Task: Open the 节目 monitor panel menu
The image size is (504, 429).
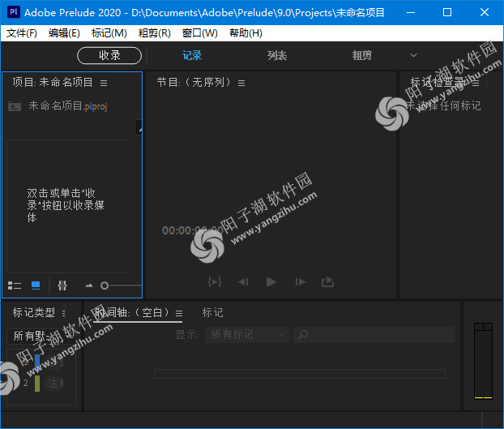Action: pyautogui.click(x=241, y=83)
